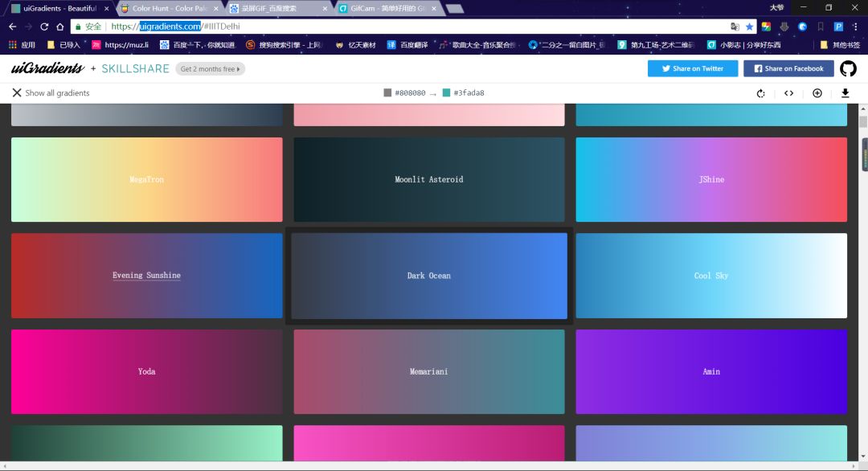Switch to the GifCam tab
The image size is (868, 471).
(x=386, y=8)
